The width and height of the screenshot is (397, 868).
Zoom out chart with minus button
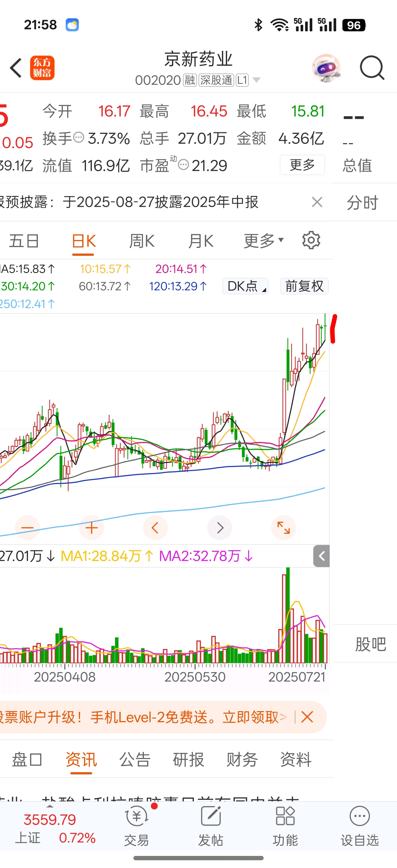click(x=27, y=528)
